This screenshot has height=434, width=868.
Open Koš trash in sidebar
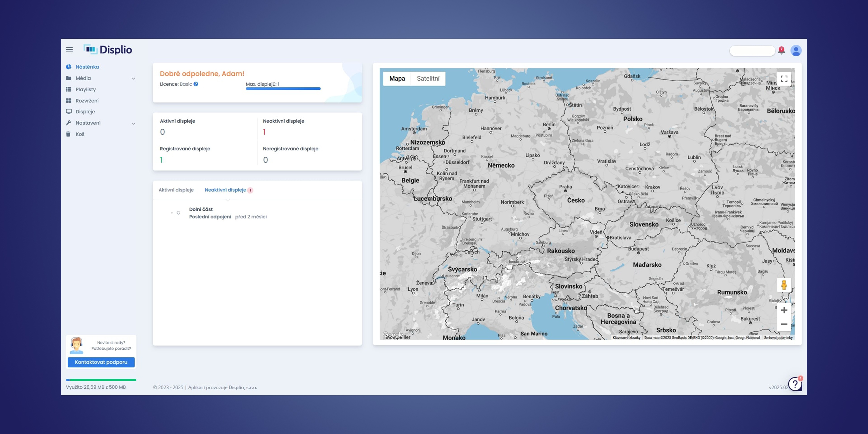click(80, 134)
